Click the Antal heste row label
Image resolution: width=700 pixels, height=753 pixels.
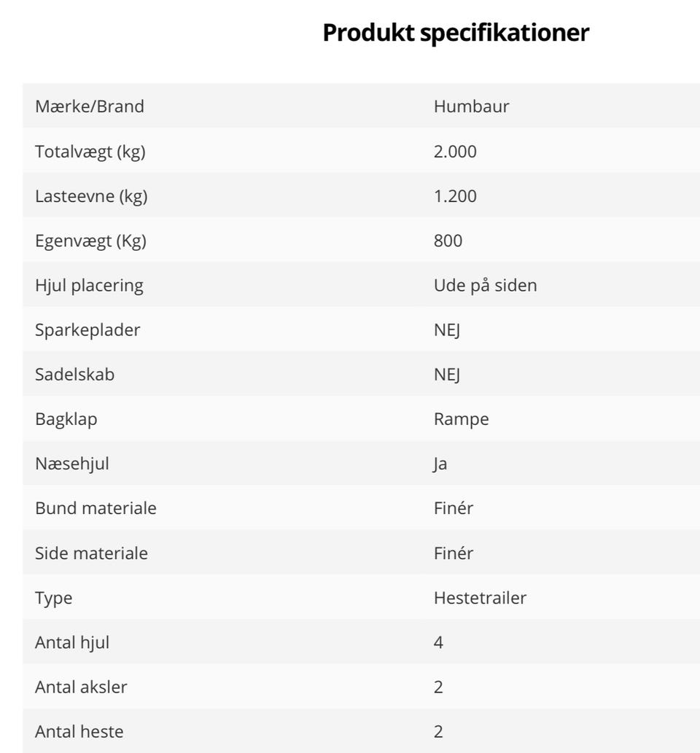79,732
